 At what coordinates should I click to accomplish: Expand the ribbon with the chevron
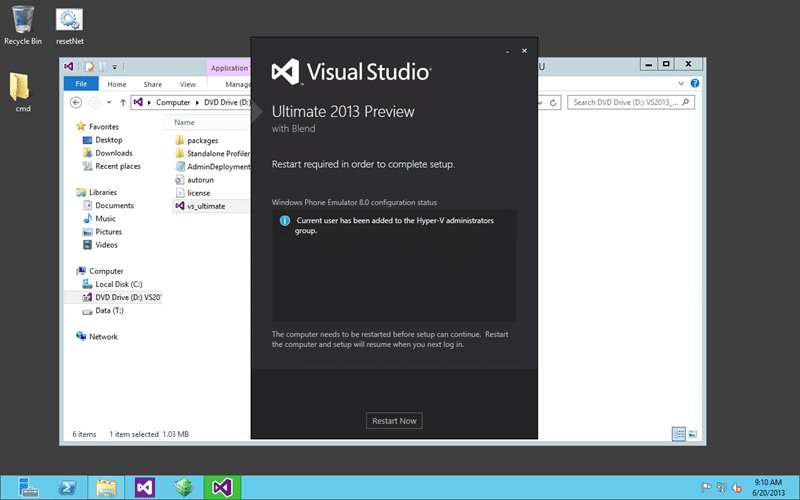point(681,83)
